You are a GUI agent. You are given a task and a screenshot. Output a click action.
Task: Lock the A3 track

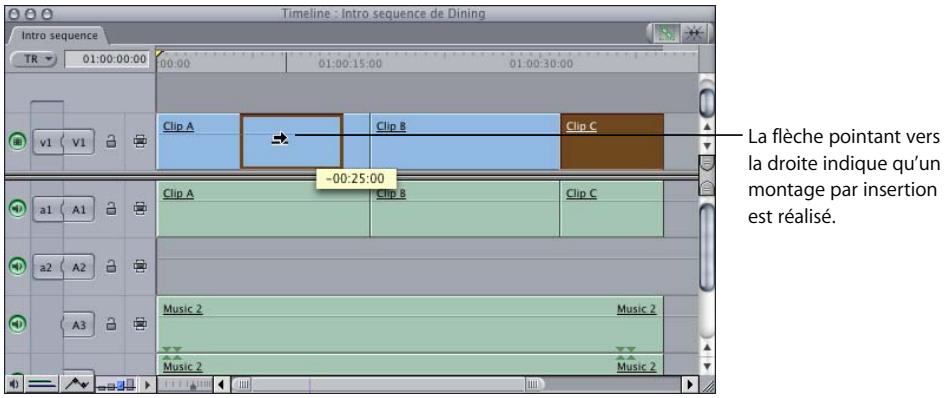[110, 324]
